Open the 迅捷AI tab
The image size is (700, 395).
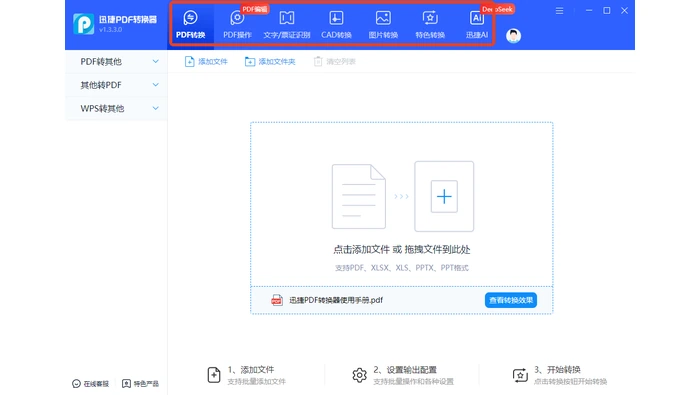(477, 25)
